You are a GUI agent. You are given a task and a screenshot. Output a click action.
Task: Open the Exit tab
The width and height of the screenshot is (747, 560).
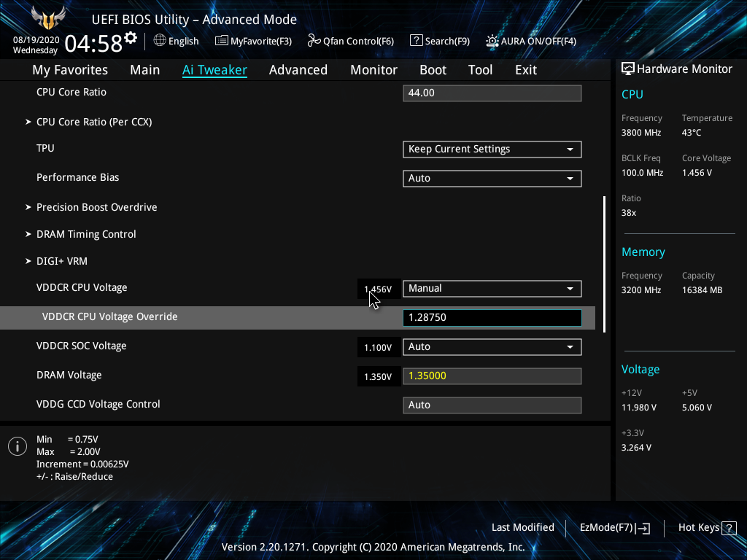click(526, 69)
